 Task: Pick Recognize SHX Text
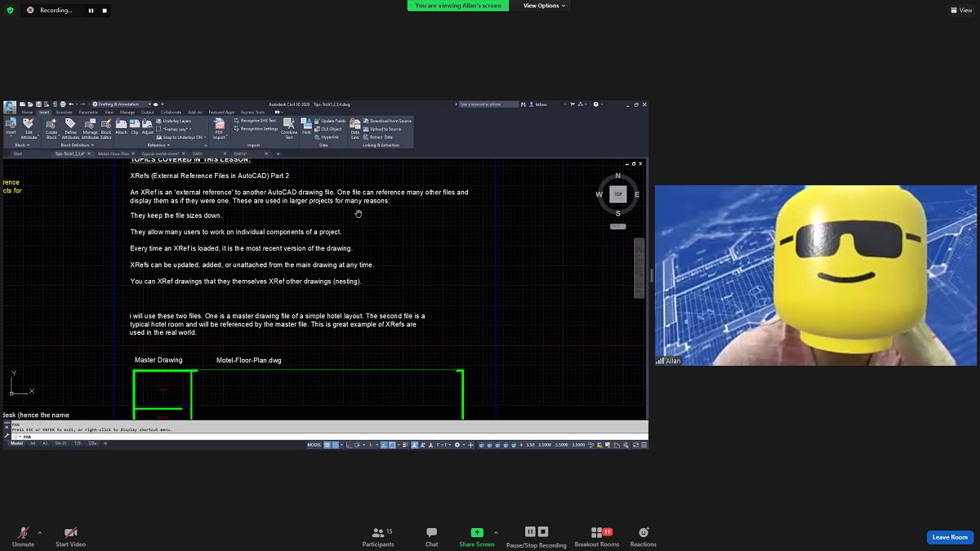point(254,121)
